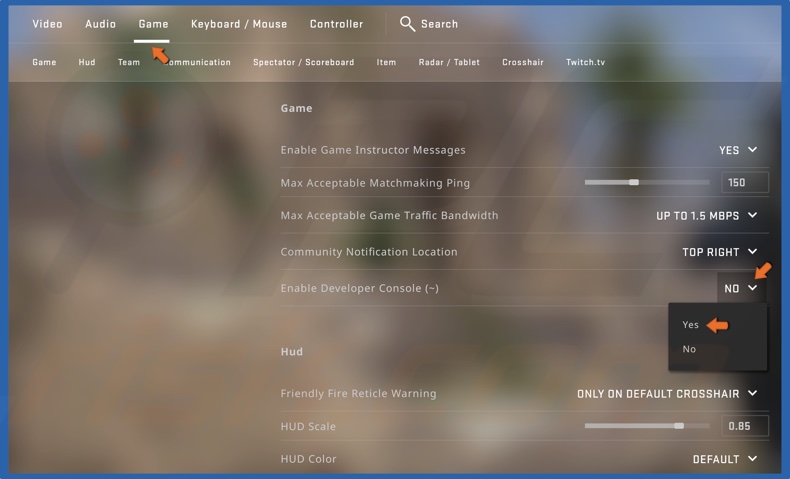Jump to the Communication sub-category
The height and width of the screenshot is (479, 790).
click(196, 62)
